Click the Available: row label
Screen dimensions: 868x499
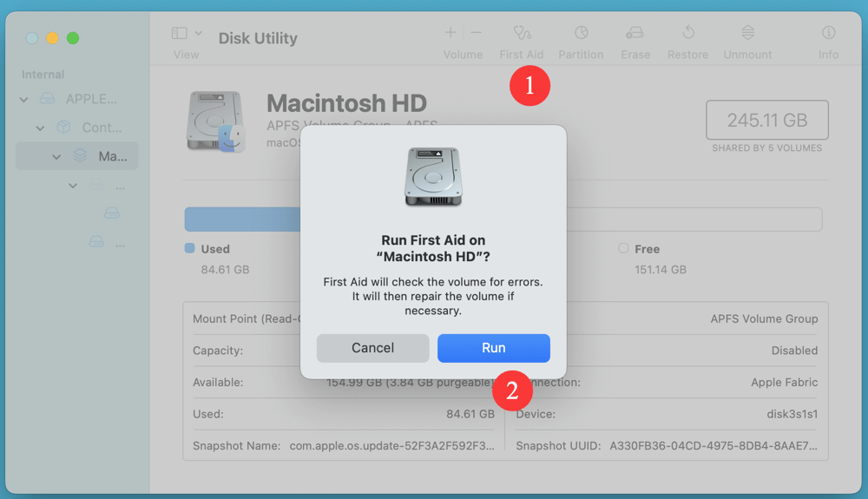click(218, 382)
